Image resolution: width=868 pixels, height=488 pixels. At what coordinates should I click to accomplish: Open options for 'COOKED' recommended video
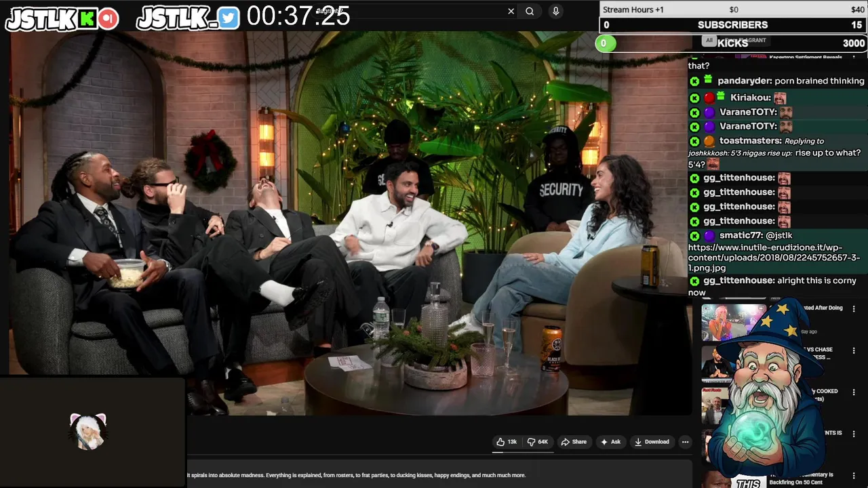(x=854, y=392)
